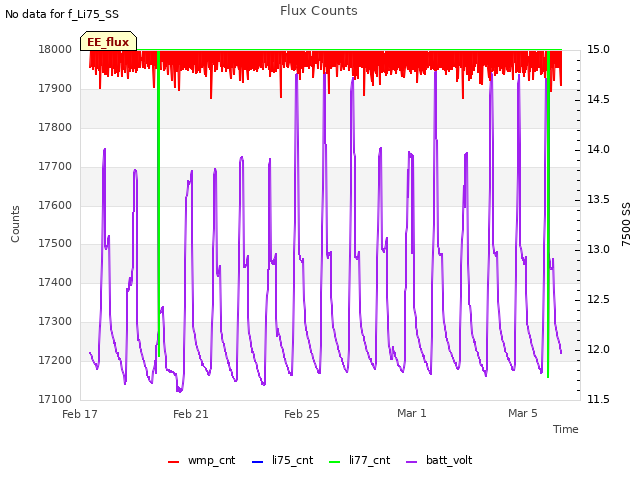Click the batt_volt purple legend swatch
Viewport: 640px width, 480px height.
[x=412, y=462]
